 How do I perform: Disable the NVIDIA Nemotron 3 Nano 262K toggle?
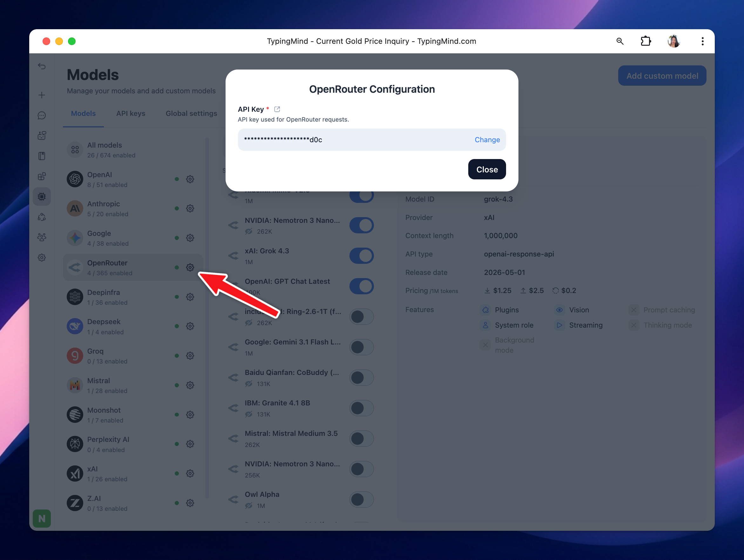[362, 225]
